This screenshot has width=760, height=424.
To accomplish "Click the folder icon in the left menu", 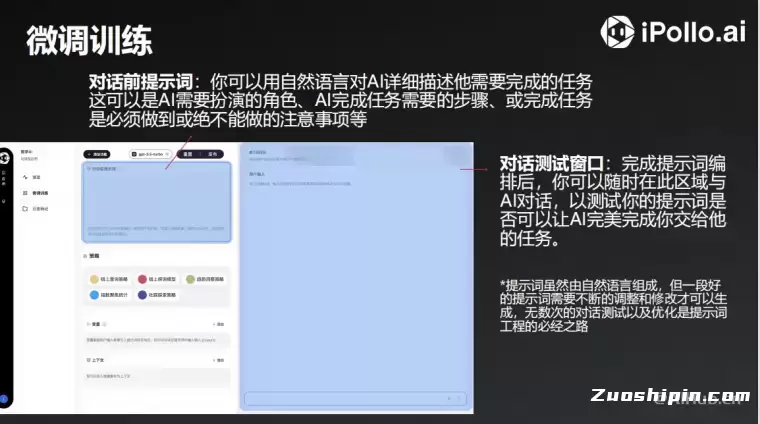I will click(x=24, y=208).
